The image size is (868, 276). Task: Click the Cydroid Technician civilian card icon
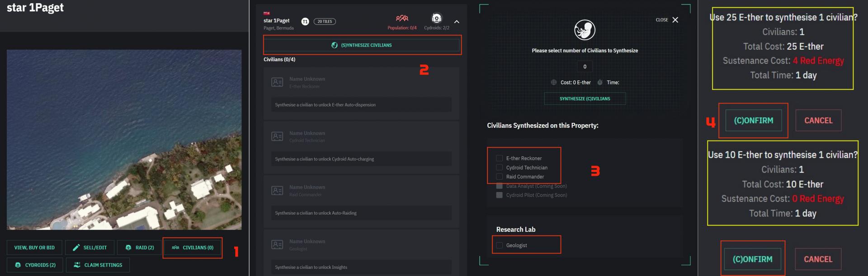click(277, 136)
